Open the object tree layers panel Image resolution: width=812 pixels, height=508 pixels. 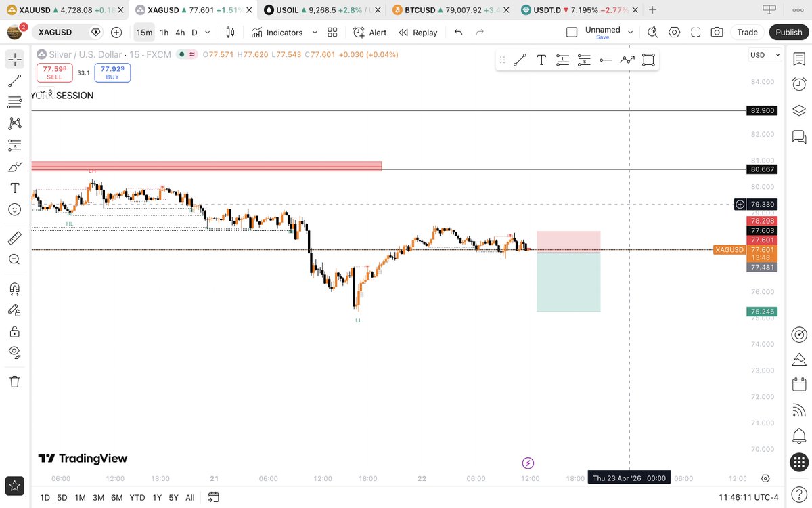[x=799, y=110]
